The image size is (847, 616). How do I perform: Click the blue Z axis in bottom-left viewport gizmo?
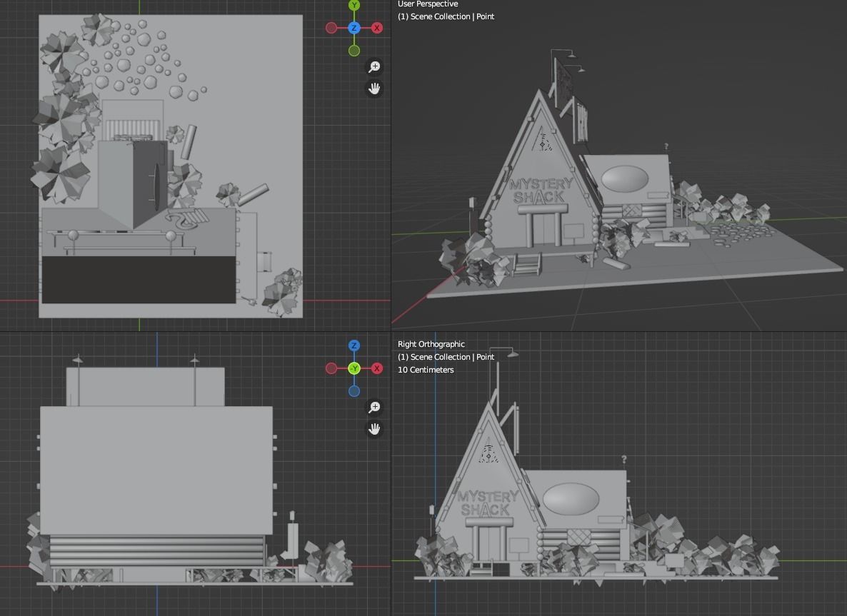[354, 345]
